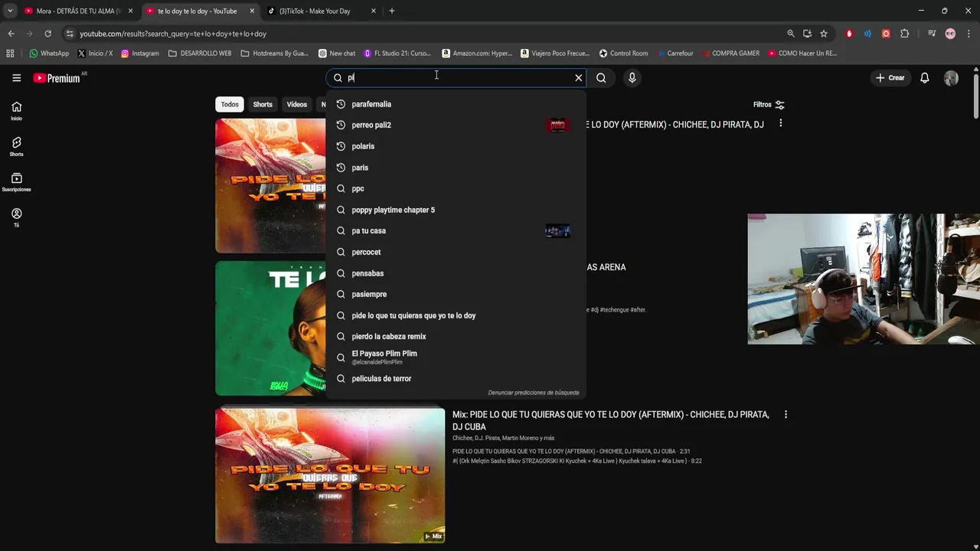This screenshot has width=980, height=551.
Task: Click into the YouTube search field
Action: point(458,77)
